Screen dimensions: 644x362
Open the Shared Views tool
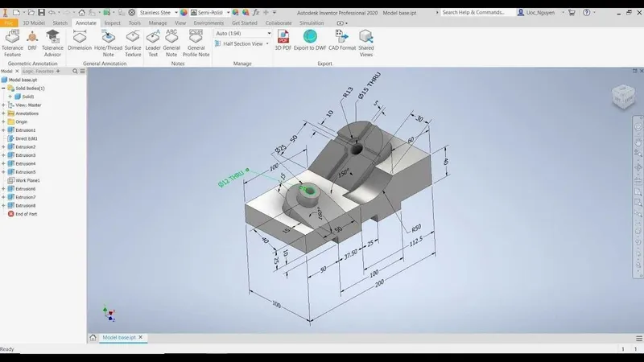(x=366, y=43)
